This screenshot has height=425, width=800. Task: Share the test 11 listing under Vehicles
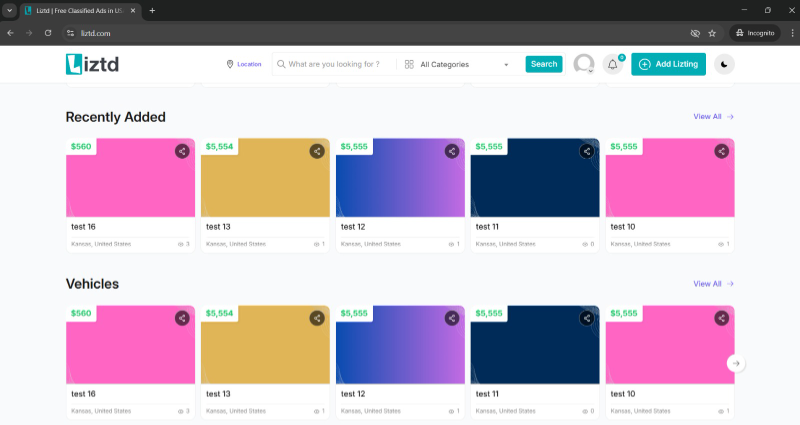point(587,318)
